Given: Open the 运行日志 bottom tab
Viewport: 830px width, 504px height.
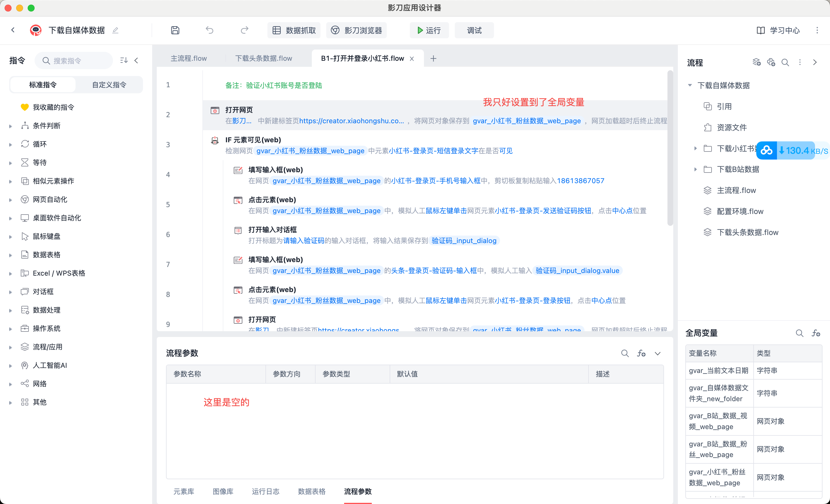Looking at the screenshot, I should (265, 491).
